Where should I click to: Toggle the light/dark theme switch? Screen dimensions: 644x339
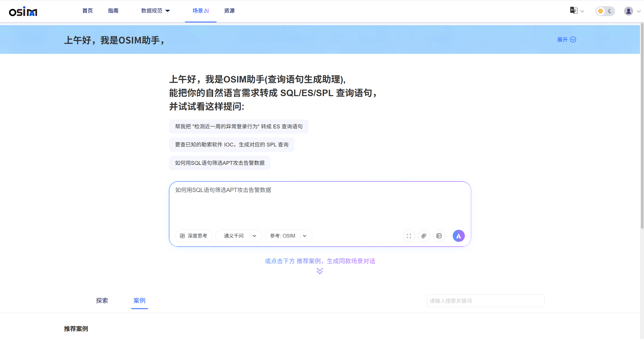coord(605,11)
